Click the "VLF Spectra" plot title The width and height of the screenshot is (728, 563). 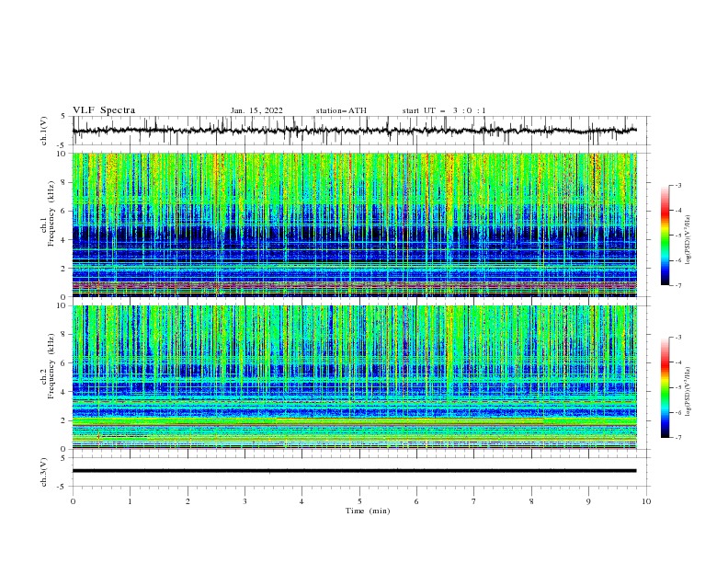(x=104, y=110)
